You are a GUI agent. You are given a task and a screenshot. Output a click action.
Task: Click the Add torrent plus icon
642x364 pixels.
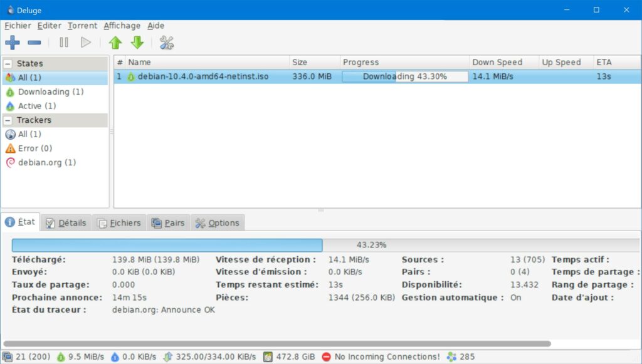[x=13, y=42]
